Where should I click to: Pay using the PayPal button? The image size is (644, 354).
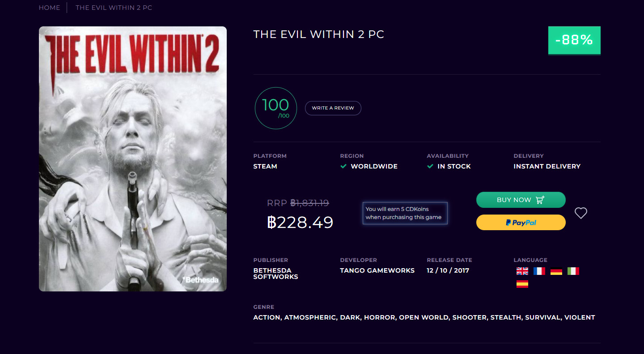tap(521, 222)
